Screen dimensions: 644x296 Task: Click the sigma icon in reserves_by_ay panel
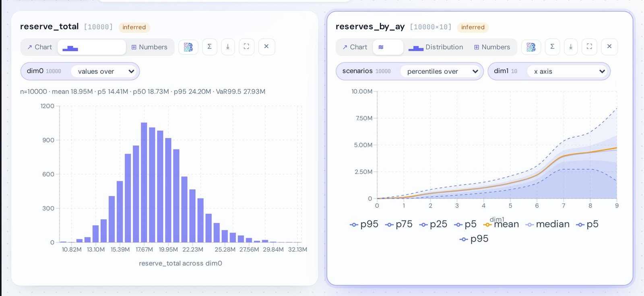[x=552, y=47]
